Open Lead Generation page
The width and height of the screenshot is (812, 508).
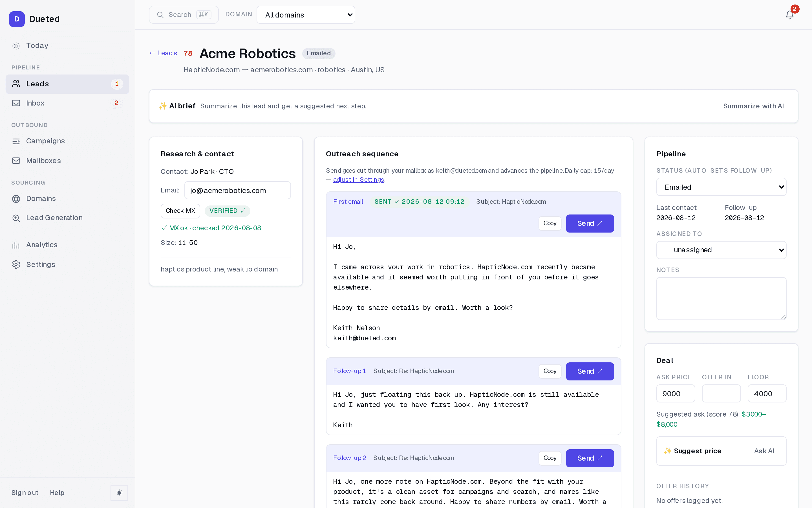click(67, 218)
